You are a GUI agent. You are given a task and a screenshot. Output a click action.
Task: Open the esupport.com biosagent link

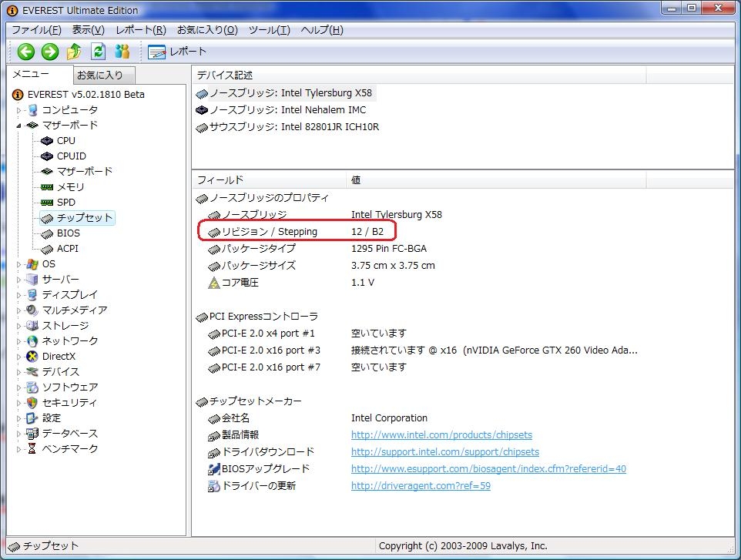pos(488,469)
